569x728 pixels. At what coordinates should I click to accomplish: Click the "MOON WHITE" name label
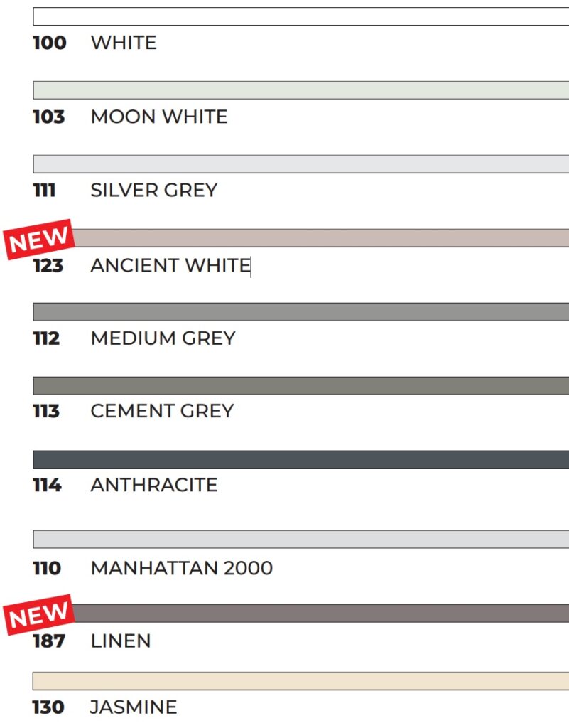159,117
